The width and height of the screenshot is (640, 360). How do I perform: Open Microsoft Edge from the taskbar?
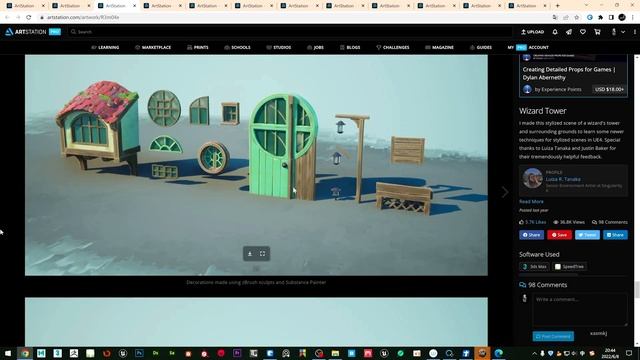(x=499, y=353)
